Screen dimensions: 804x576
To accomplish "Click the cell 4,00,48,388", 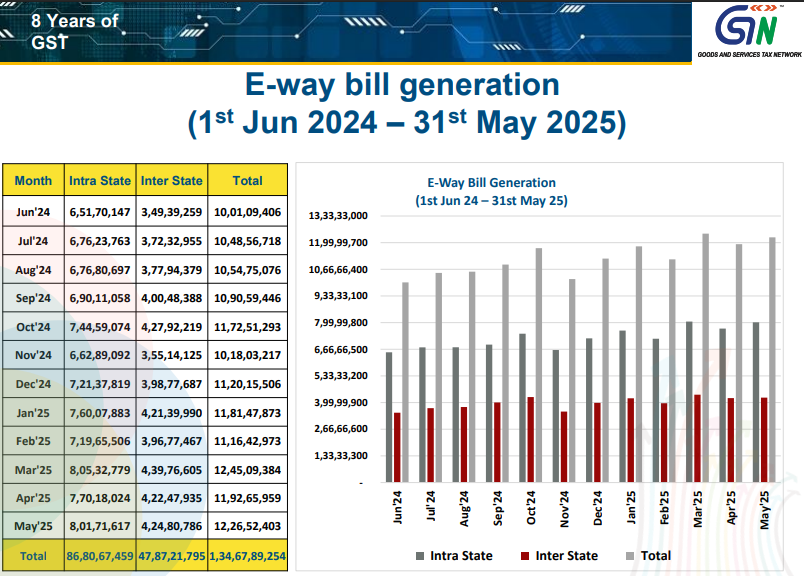I will [172, 298].
